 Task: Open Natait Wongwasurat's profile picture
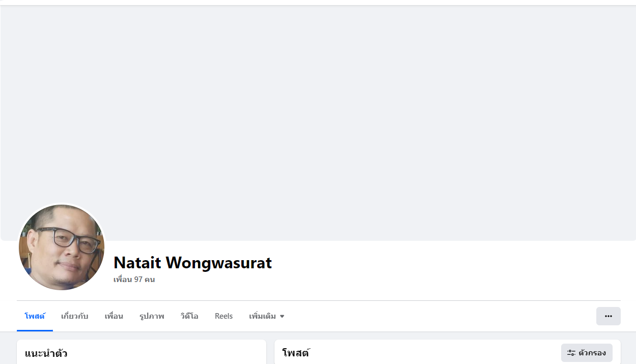(62, 247)
